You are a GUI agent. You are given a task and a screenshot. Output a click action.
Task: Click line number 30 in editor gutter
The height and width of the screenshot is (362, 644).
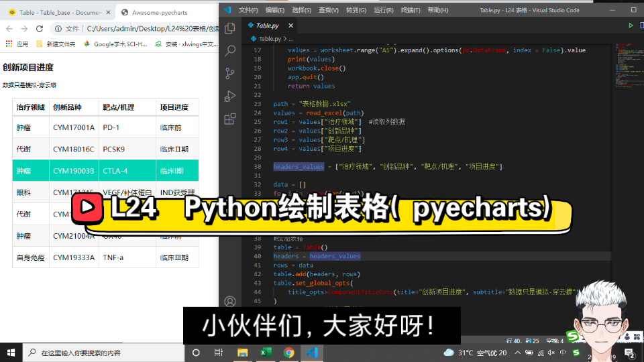(x=257, y=167)
